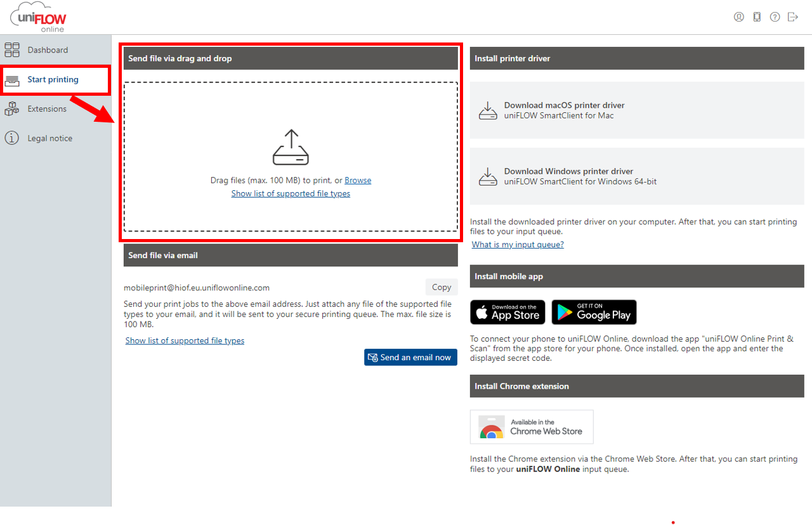Viewport: 812px width, 525px height.
Task: Click the Windows driver download icon
Action: [x=488, y=176]
